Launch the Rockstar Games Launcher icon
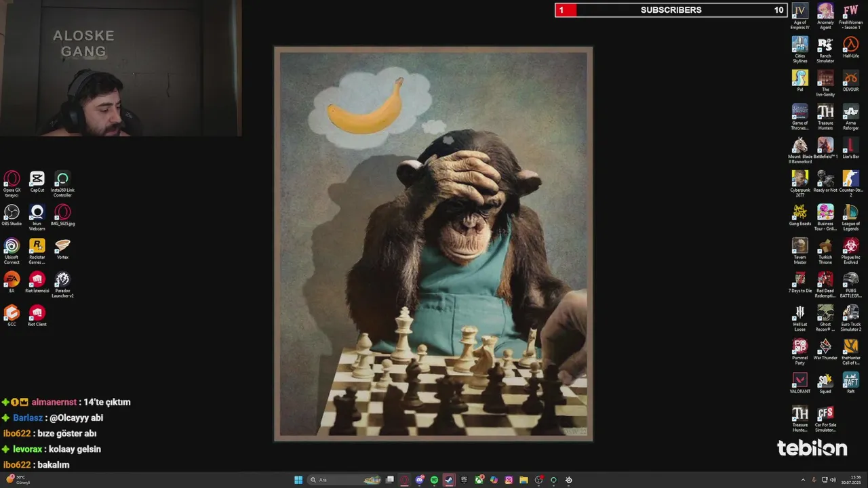 [37, 251]
